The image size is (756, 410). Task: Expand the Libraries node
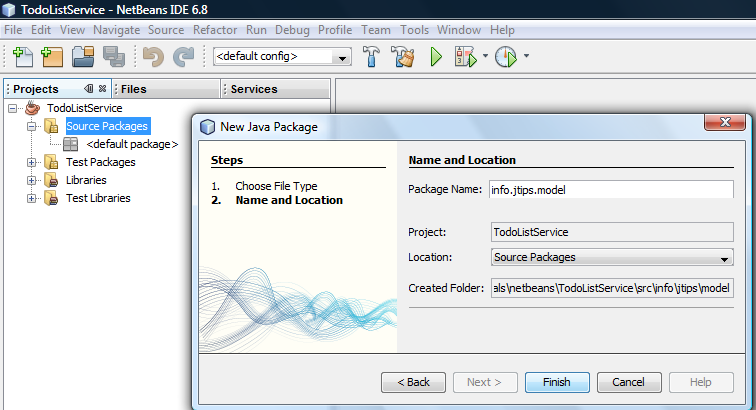pyautogui.click(x=31, y=181)
